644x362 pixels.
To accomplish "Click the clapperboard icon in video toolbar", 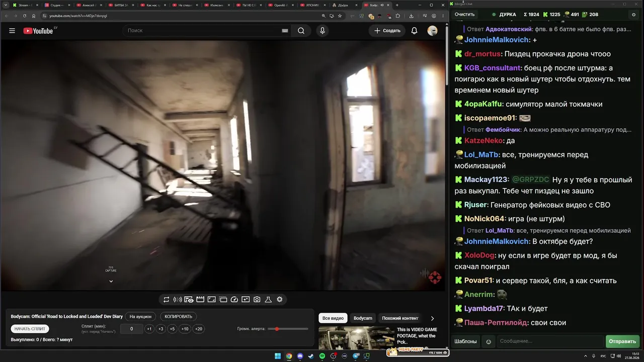I will pos(200,300).
